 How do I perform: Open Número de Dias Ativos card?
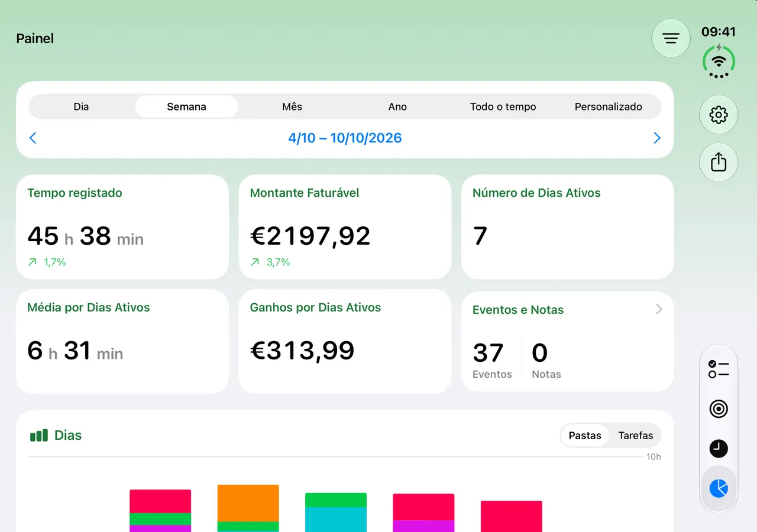(x=568, y=227)
